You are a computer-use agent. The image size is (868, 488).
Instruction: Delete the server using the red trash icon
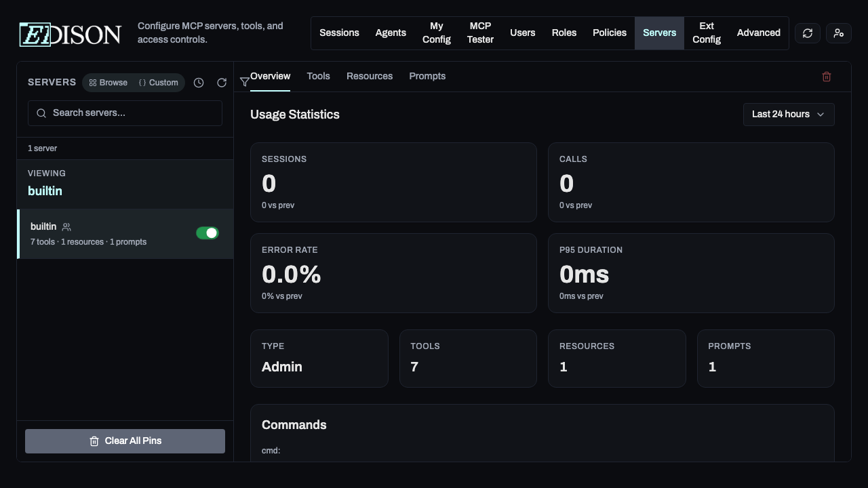[827, 76]
